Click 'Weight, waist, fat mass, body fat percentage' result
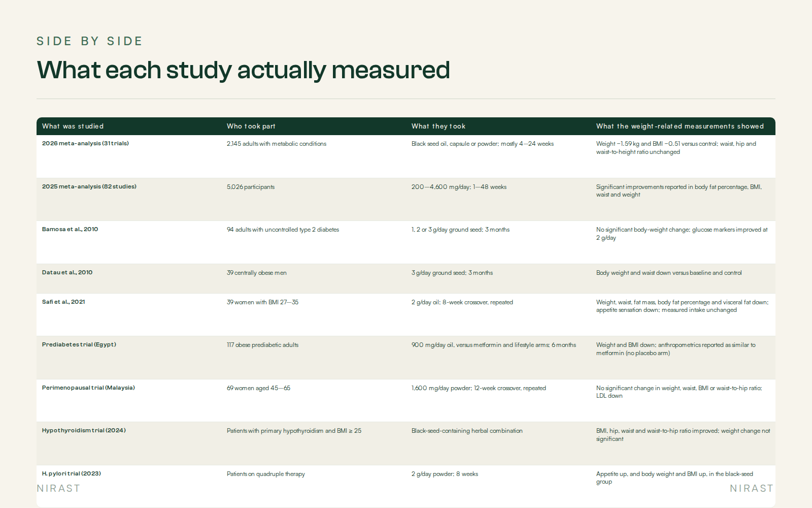The width and height of the screenshot is (812, 508). (x=682, y=306)
